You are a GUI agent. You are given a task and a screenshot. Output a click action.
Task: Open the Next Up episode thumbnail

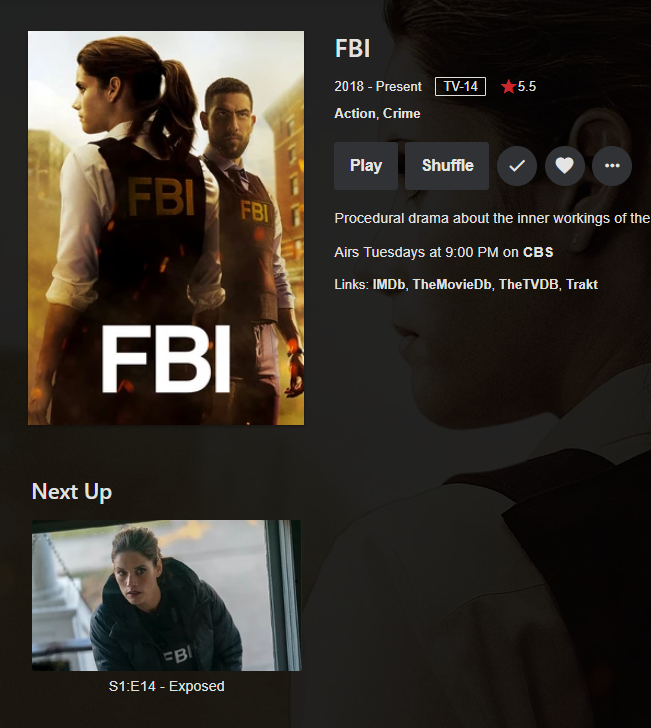167,595
